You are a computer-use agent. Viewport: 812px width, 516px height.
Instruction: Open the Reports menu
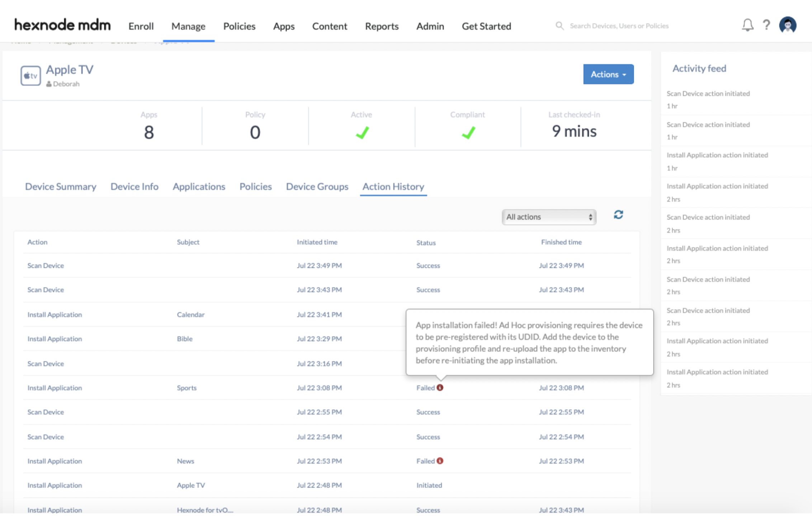coord(382,26)
